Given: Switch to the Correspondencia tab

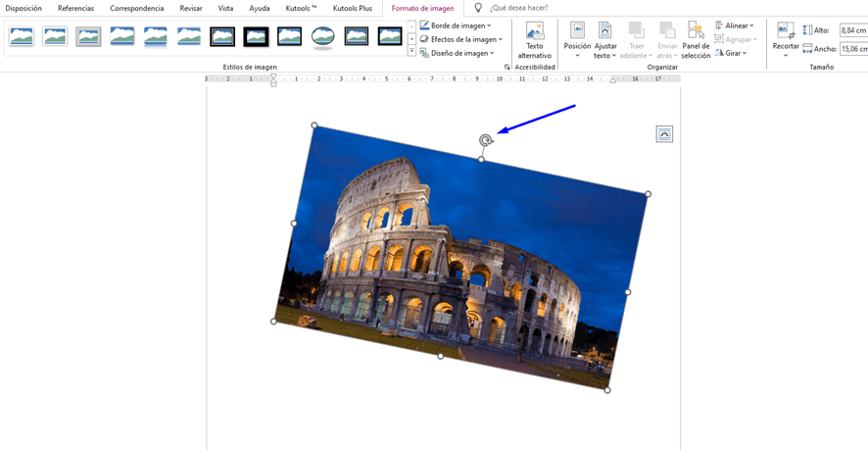Looking at the screenshot, I should (136, 8).
